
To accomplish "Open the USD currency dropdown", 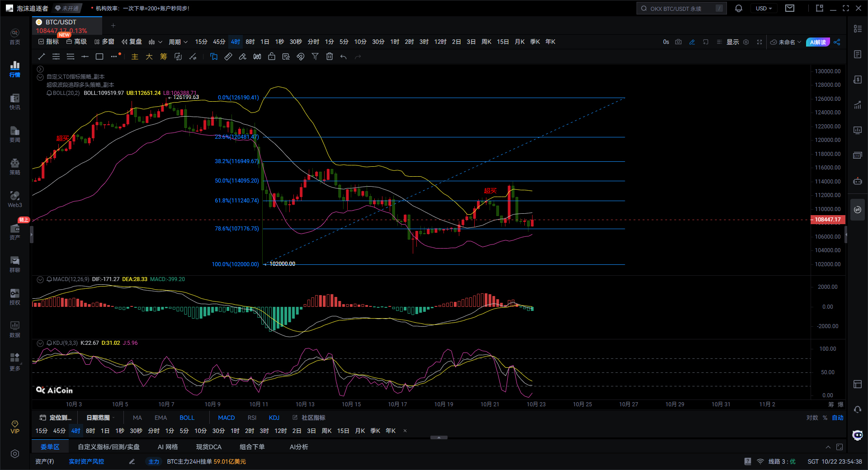I will point(764,9).
